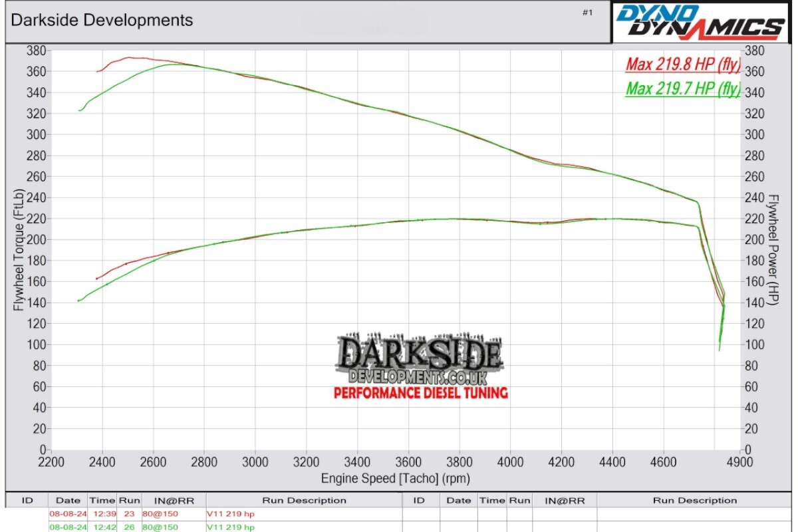The width and height of the screenshot is (798, 532).
Task: Click the red row's V11 219 hp description
Action: pos(231,514)
